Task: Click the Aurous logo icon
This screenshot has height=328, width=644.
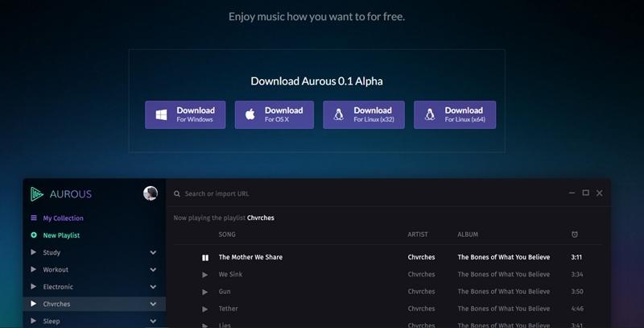Action: (36, 193)
